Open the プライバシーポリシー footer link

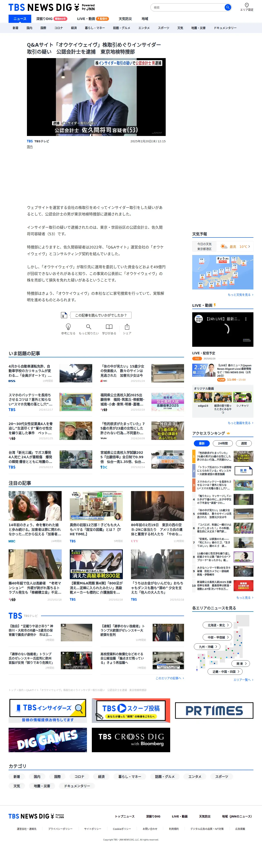click(x=60, y=829)
